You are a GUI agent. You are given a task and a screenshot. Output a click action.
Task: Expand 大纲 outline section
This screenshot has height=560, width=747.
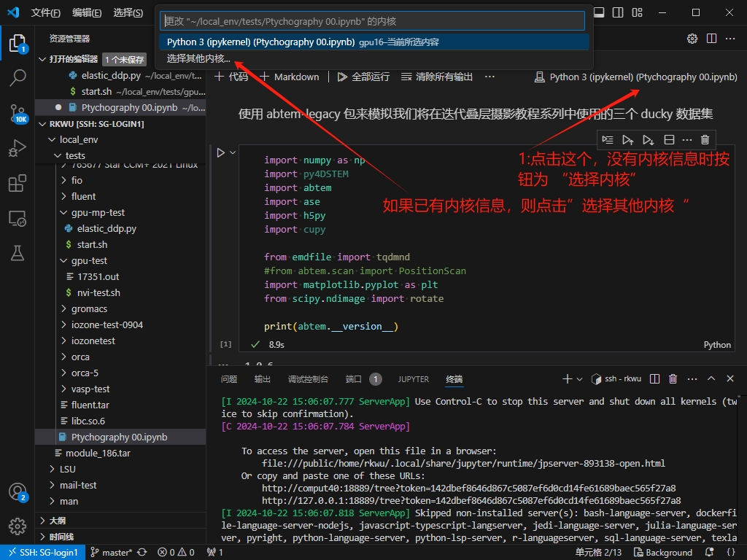42,521
